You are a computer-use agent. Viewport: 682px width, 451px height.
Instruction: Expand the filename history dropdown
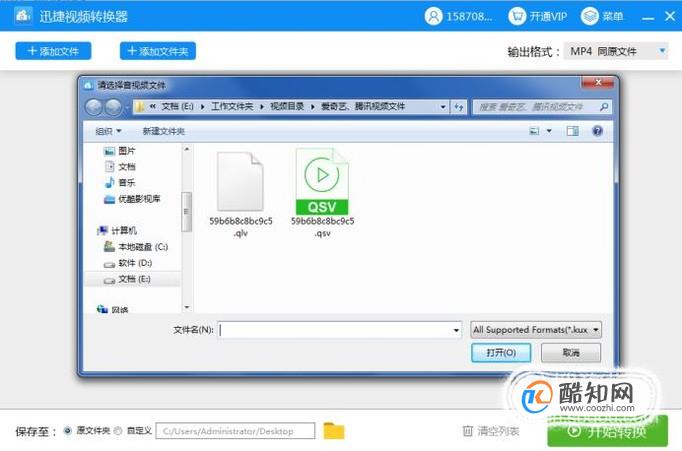coord(456,330)
